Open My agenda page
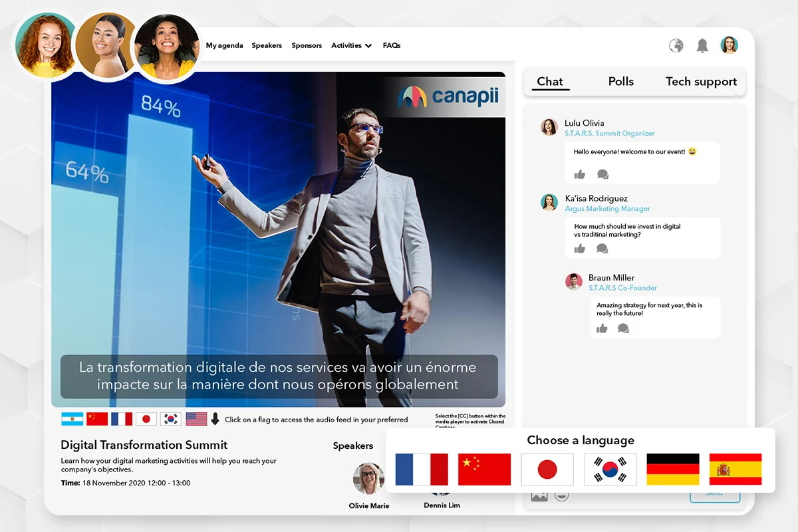The height and width of the screenshot is (532, 798). click(224, 45)
